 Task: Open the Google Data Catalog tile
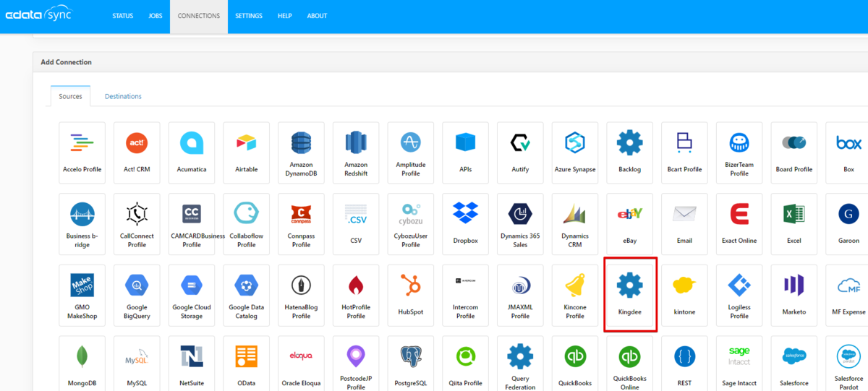[247, 296]
